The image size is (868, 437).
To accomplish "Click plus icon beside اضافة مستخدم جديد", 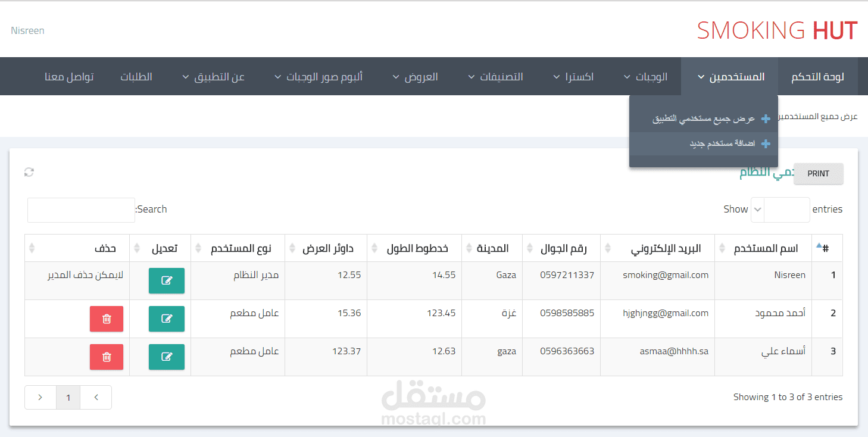I will click(x=766, y=143).
